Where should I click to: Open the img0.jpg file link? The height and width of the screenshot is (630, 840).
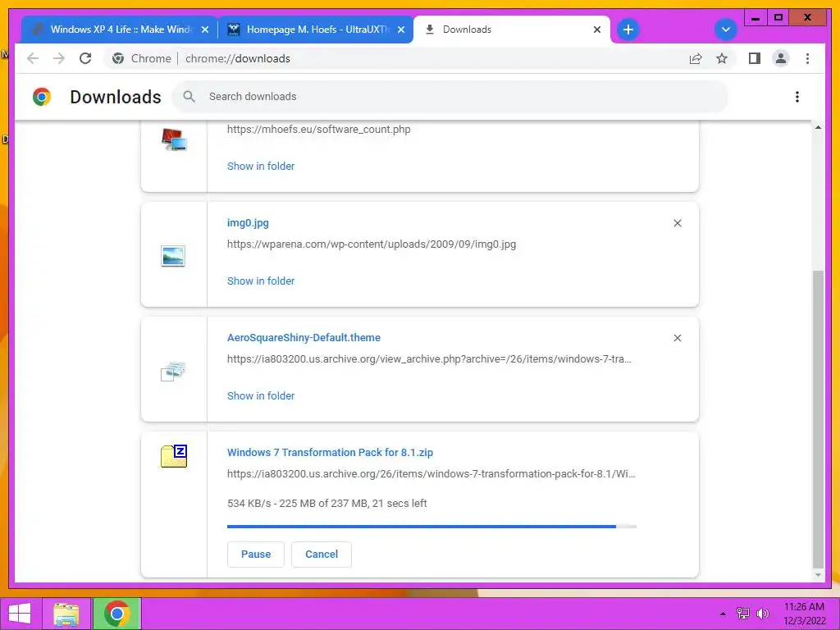(x=248, y=223)
